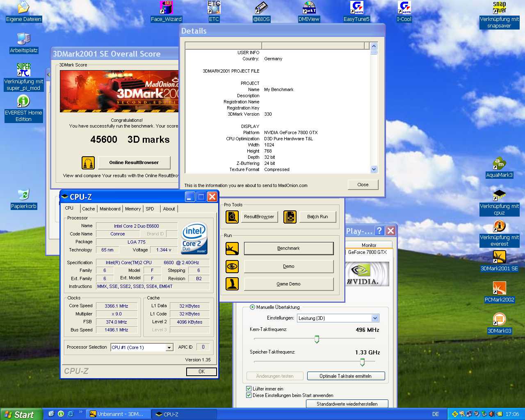Image resolution: width=525 pixels, height=420 pixels.
Task: Click the Game Demo button
Action: tap(289, 284)
